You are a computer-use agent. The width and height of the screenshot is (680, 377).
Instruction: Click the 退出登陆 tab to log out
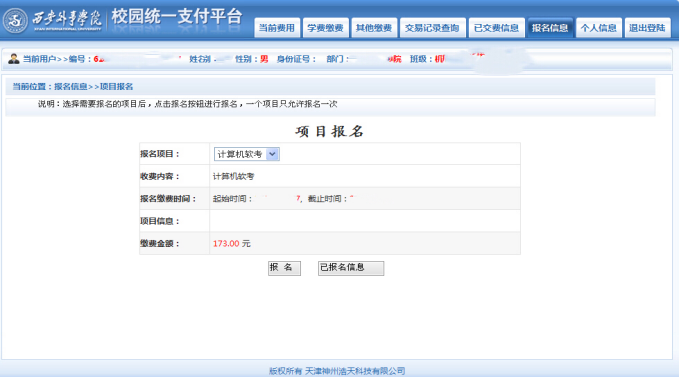pos(647,28)
